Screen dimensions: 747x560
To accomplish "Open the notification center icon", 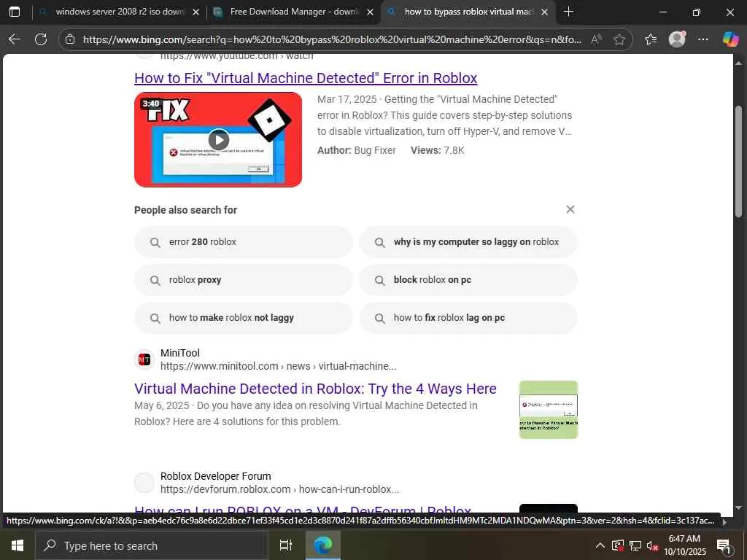I will pyautogui.click(x=724, y=545).
